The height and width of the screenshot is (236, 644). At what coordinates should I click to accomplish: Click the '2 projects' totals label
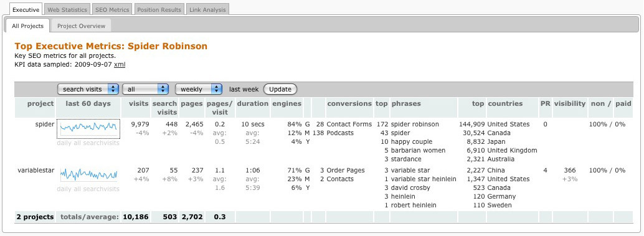point(36,217)
